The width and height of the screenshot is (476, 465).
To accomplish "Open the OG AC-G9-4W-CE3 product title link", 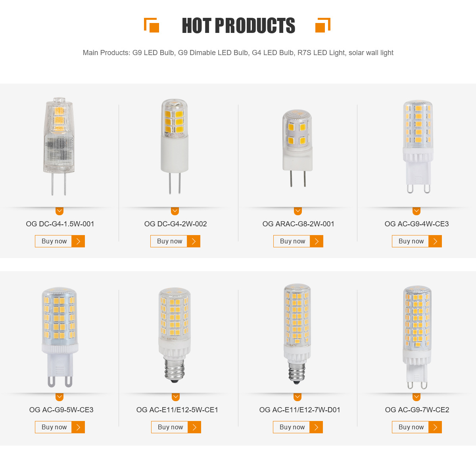I will [416, 224].
